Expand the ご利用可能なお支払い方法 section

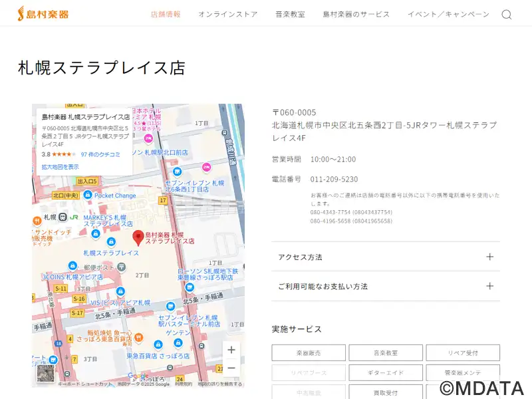pyautogui.click(x=386, y=286)
